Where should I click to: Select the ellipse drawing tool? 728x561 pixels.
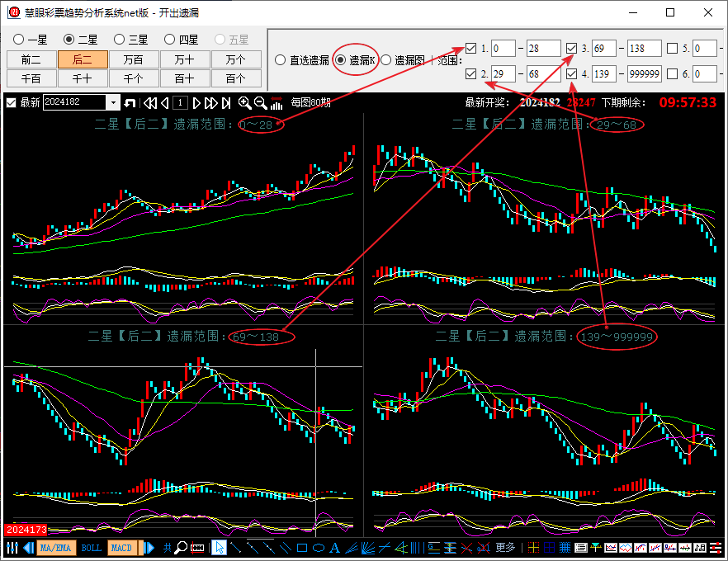(319, 548)
